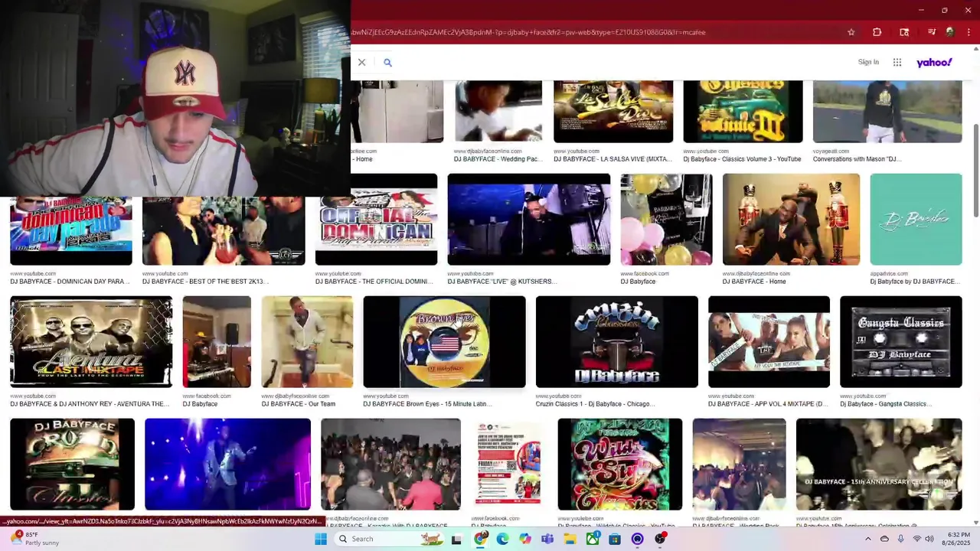980x551 pixels.
Task: Open the nutcracker soldiers thumbnail
Action: [x=791, y=219]
